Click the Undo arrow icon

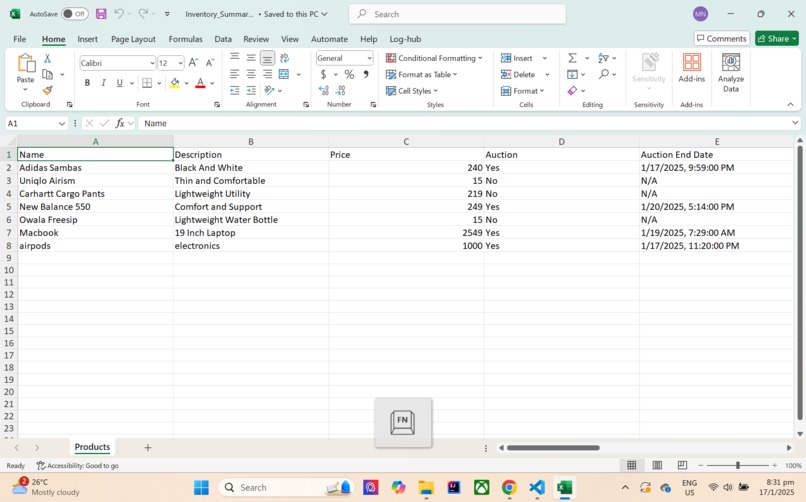point(119,14)
